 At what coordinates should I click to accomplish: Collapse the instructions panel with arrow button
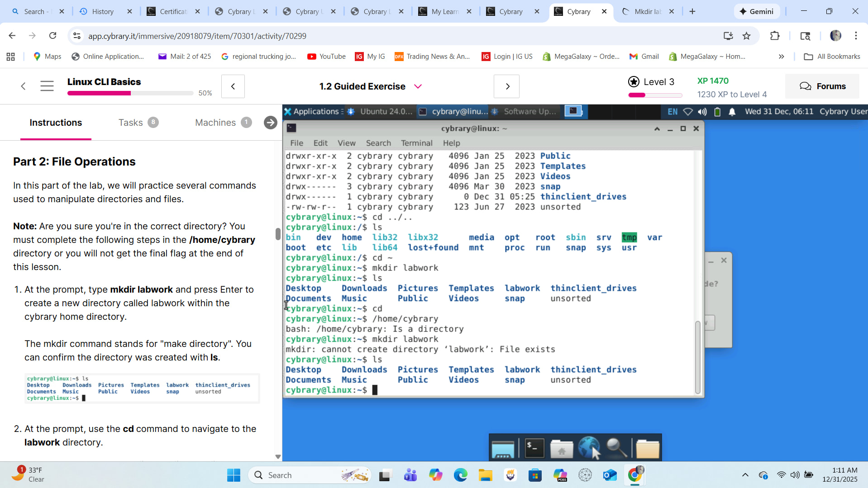click(x=270, y=123)
